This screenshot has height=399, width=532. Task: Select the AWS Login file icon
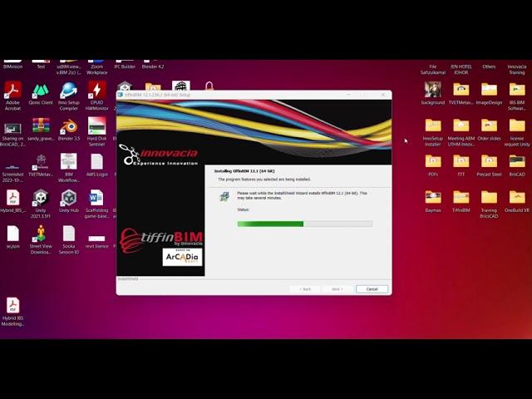click(96, 165)
